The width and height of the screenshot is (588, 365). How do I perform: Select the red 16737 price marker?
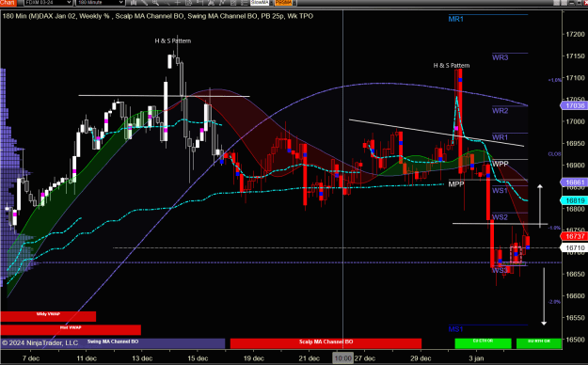[574, 236]
